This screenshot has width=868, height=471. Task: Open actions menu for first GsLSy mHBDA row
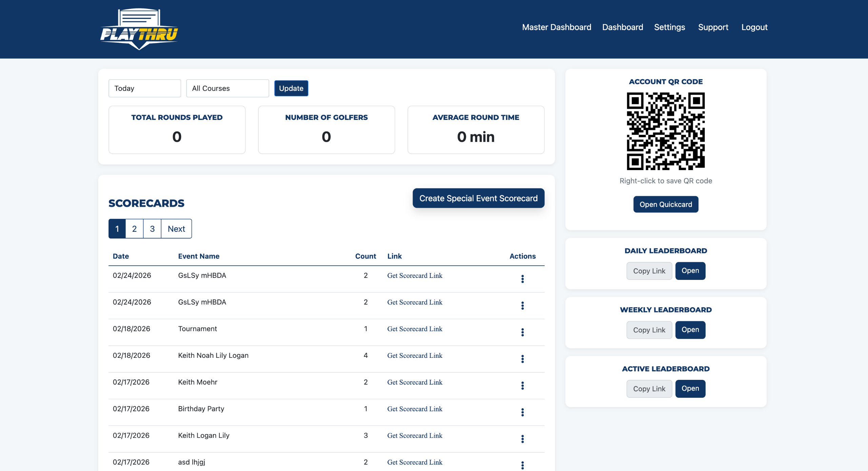[x=522, y=279]
